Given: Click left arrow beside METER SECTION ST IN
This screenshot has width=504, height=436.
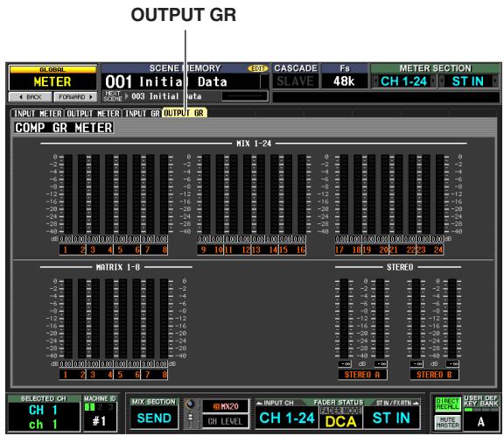Looking at the screenshot, I should coord(442,81).
